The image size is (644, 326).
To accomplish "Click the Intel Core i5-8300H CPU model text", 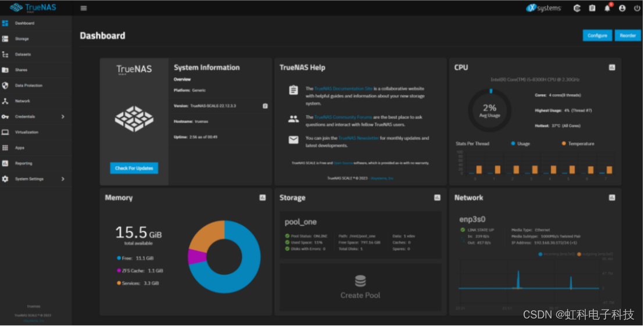I will tap(535, 80).
